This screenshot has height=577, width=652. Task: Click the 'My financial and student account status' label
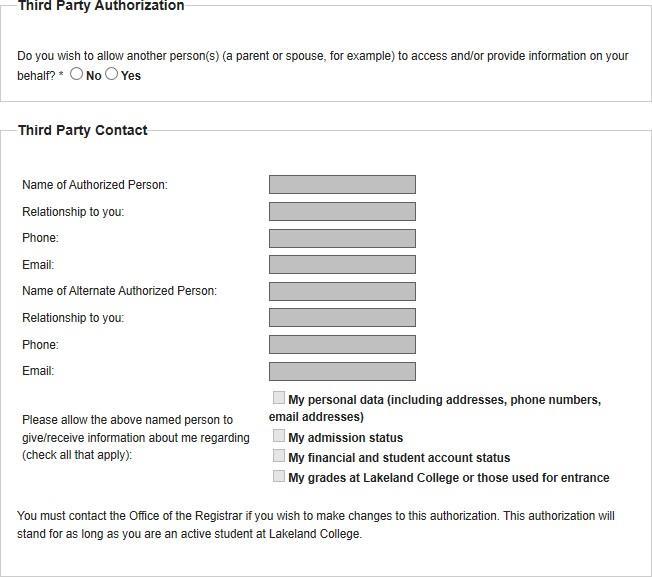[399, 458]
